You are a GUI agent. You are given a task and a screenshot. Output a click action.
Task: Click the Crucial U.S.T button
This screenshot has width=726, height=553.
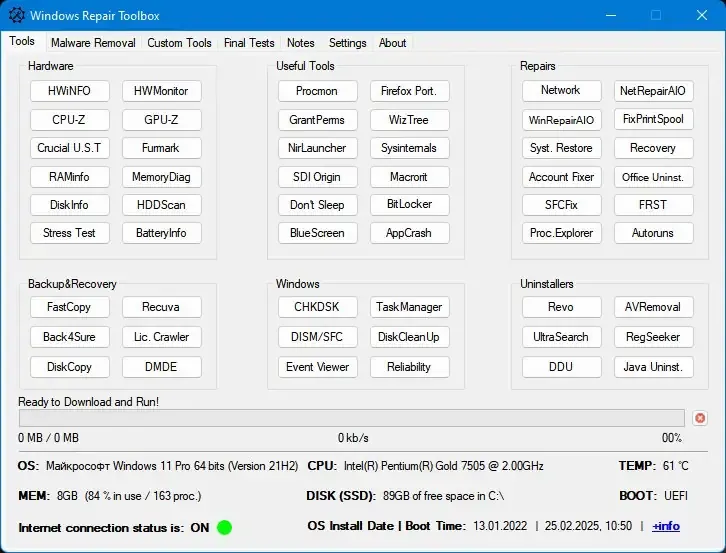pos(69,148)
